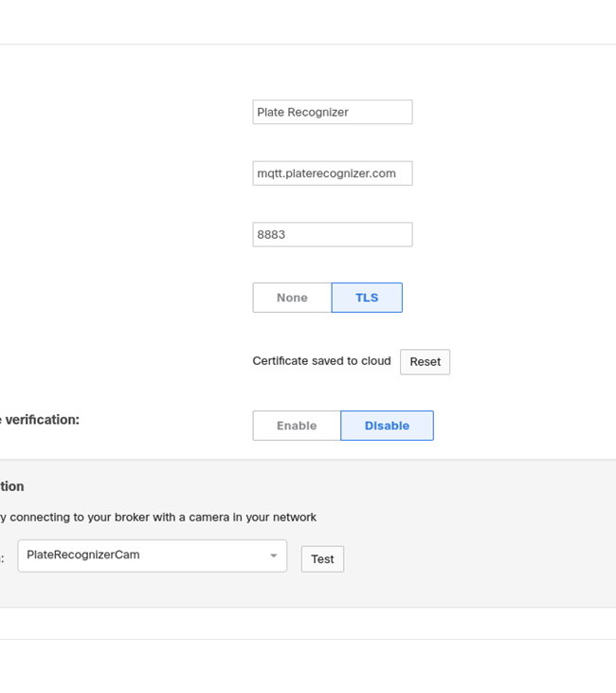Click the dropdown arrow beside PlateRecognizerCam

[x=274, y=556]
